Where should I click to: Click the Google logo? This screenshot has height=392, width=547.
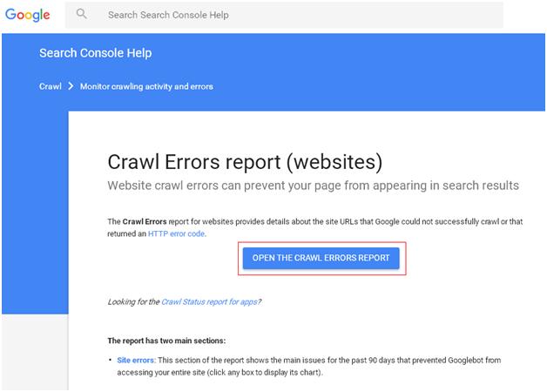click(x=27, y=15)
